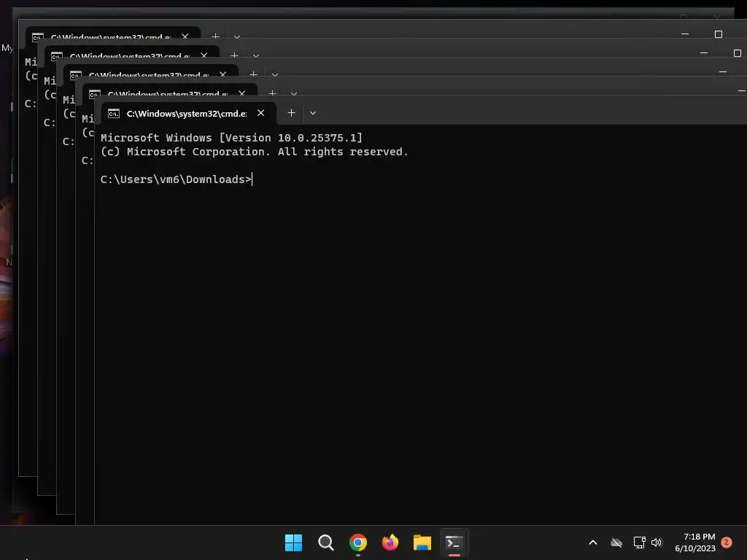Minimize the middle terminal window
This screenshot has width=747, height=560.
pos(723,72)
